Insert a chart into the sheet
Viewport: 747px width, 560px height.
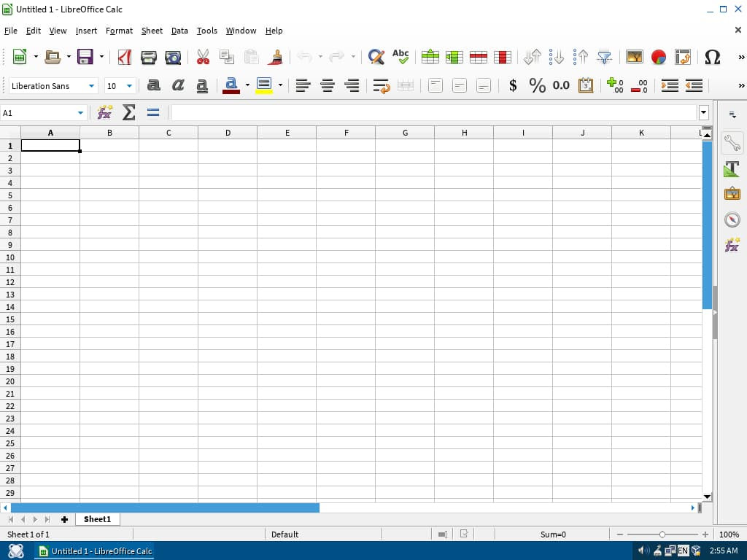(657, 57)
